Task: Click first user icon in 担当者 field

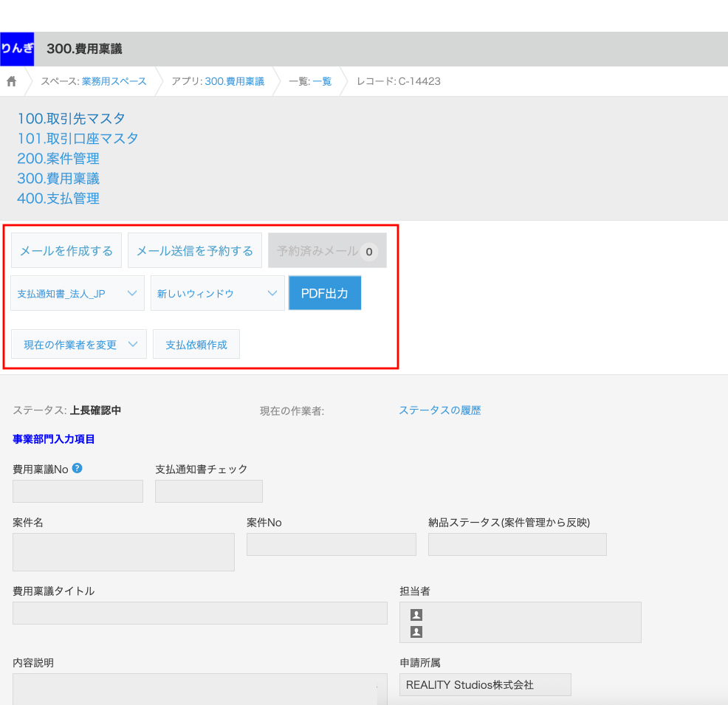Action: tap(416, 614)
